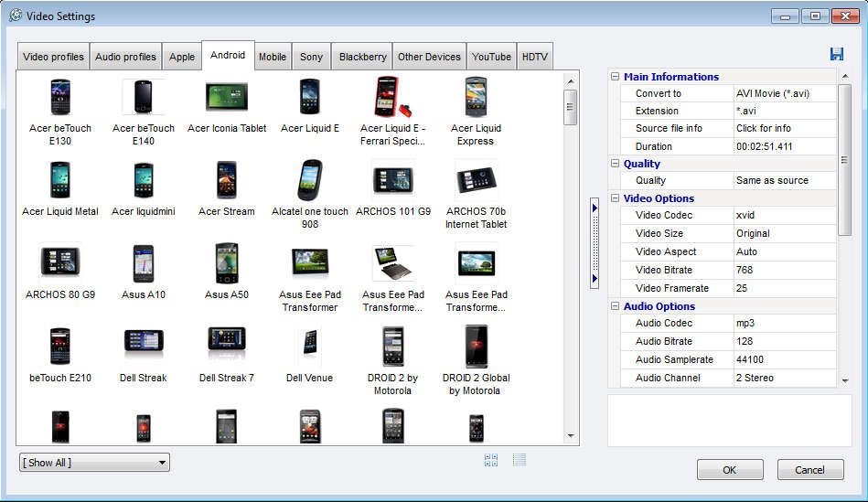Click the Cancel button
Screen dimensions: 868x502
pos(809,470)
